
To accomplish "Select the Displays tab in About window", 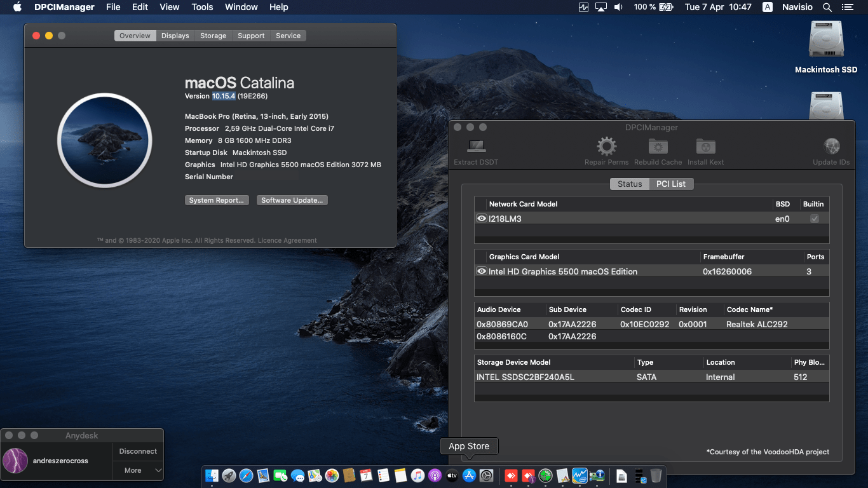I will [x=175, y=36].
